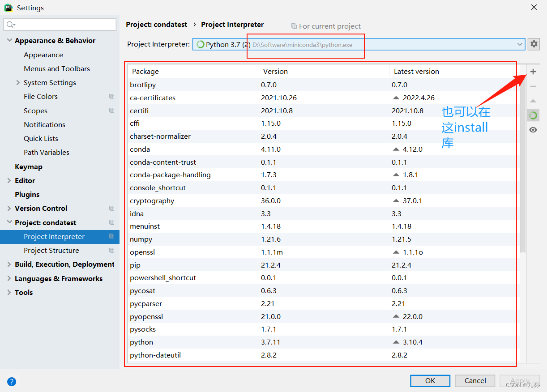Screen dimensions: 547x392
Task: Collapse Appearance & Behavior section
Action: (9, 40)
